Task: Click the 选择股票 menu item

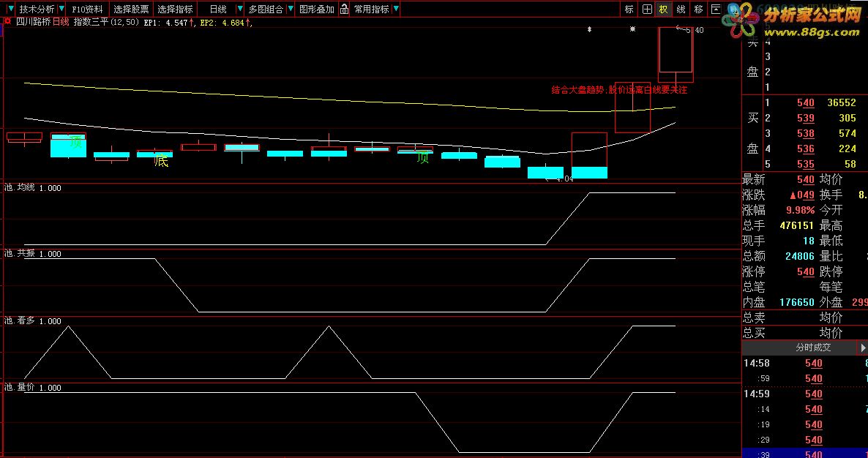Action: pos(131,9)
